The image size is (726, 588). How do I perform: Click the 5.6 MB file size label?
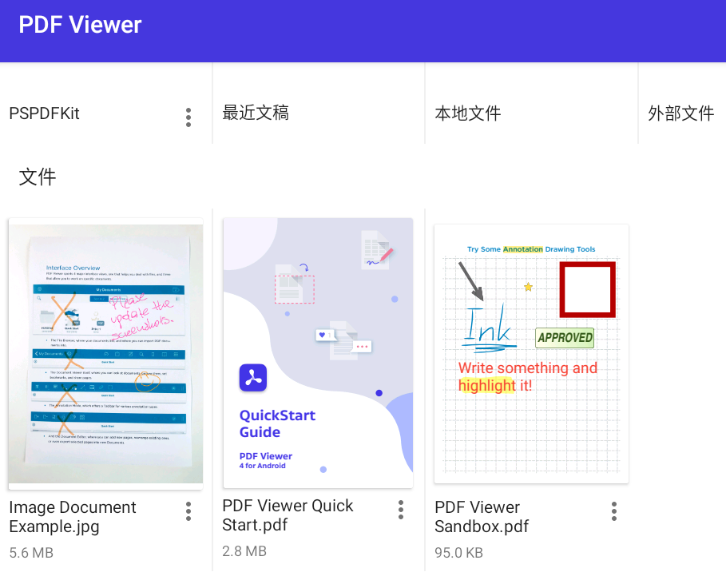31,553
